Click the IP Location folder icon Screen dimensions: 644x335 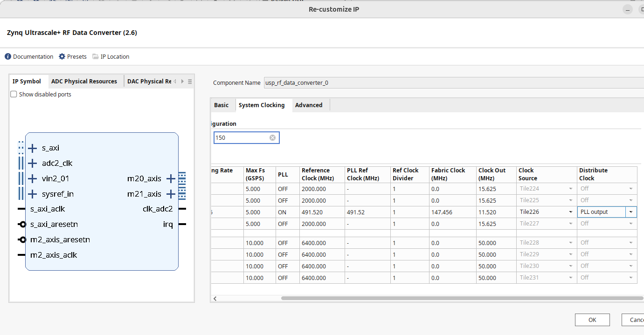click(x=96, y=56)
